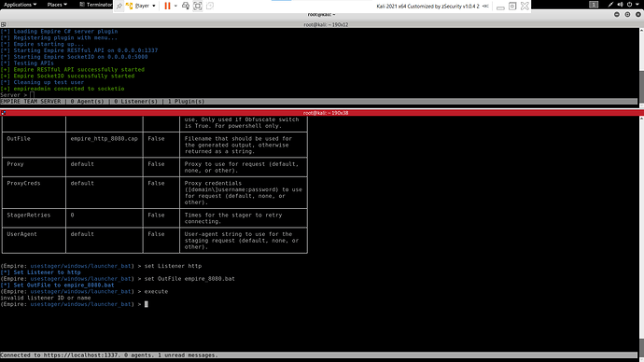Click the Terminator window title root@kali
This screenshot has height=362, width=644.
click(x=322, y=14)
